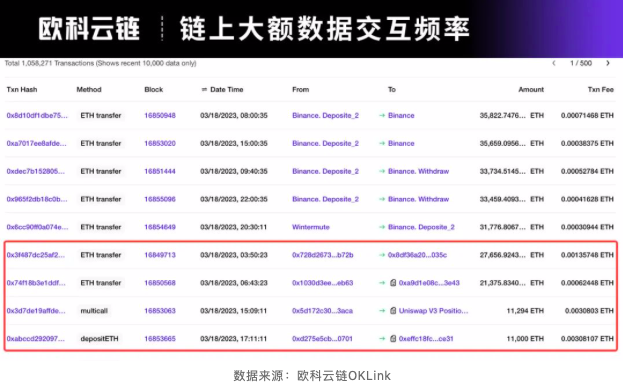Click the Txn Fee column header
Viewport: 623px width, 388px height.
click(601, 89)
